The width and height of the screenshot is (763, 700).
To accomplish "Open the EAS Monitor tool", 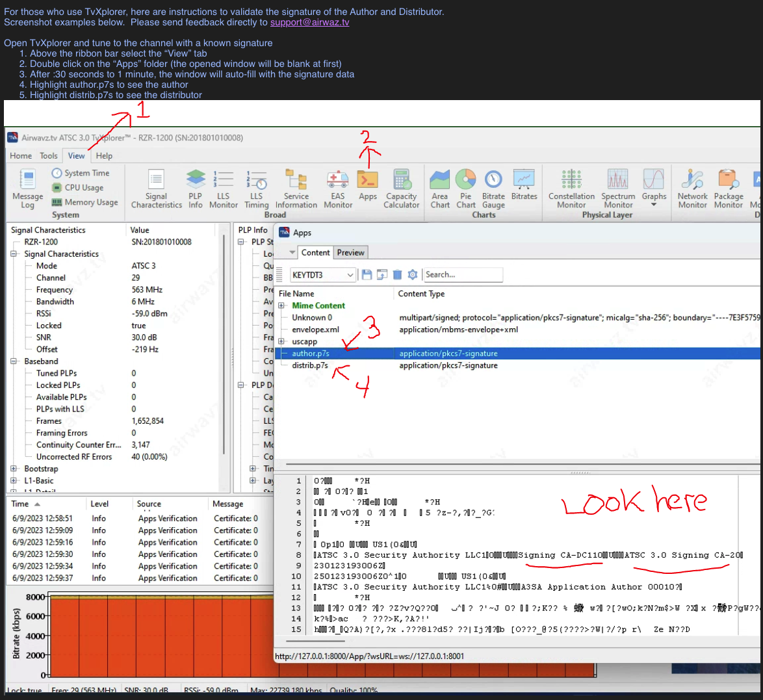I will [338, 189].
